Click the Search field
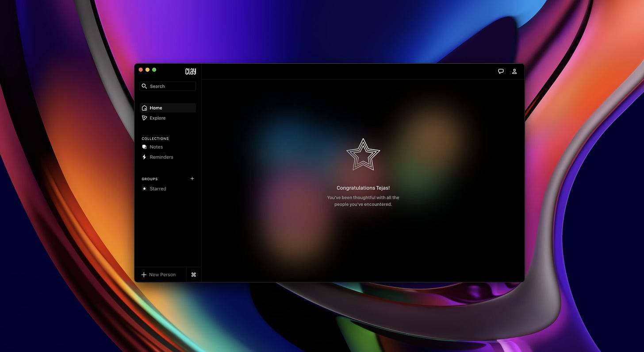 pyautogui.click(x=168, y=86)
